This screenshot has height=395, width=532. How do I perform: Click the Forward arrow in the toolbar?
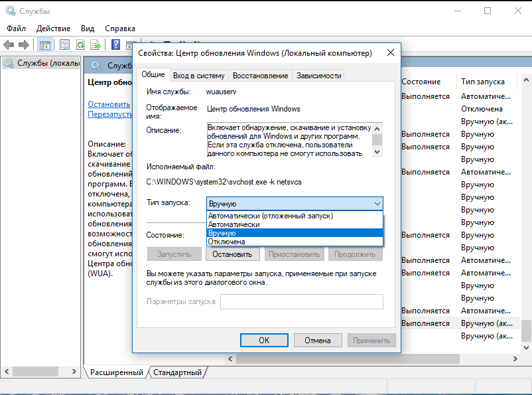[x=24, y=44]
